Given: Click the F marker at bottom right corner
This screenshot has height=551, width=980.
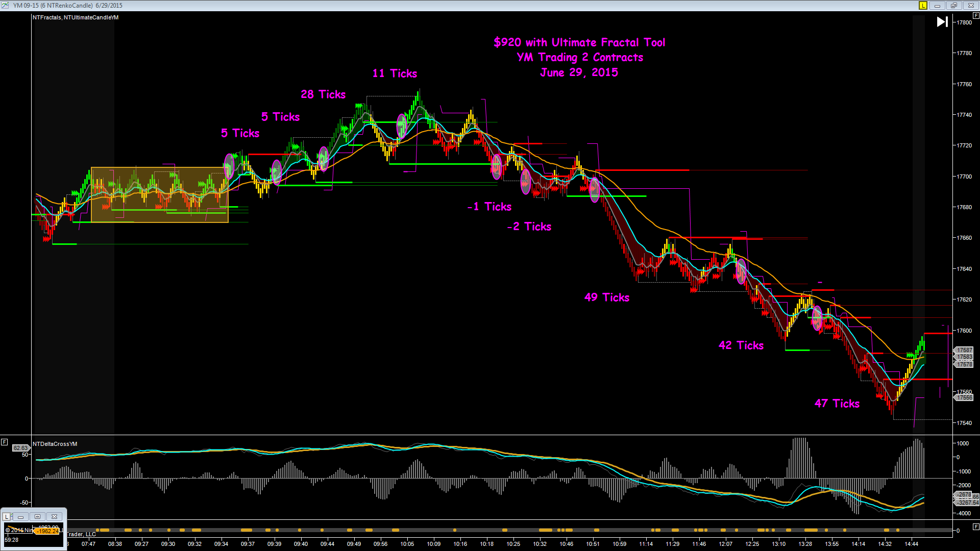Looking at the screenshot, I should click(976, 527).
